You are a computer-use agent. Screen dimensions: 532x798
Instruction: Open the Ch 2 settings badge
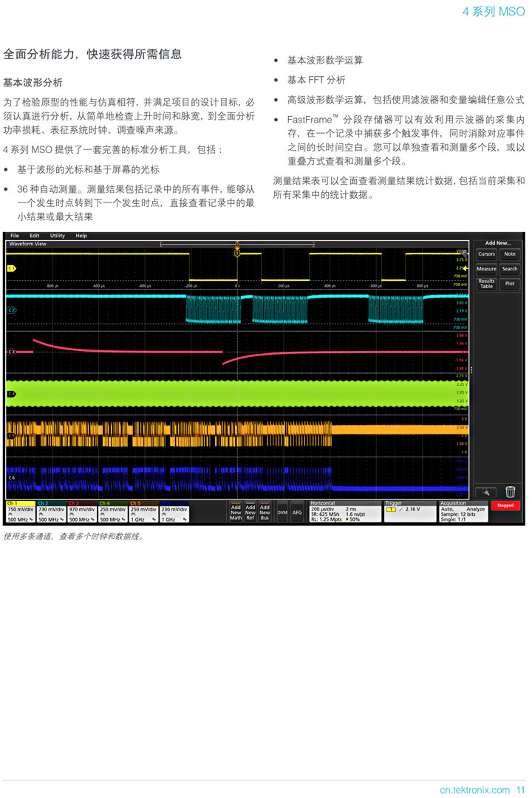[51, 511]
